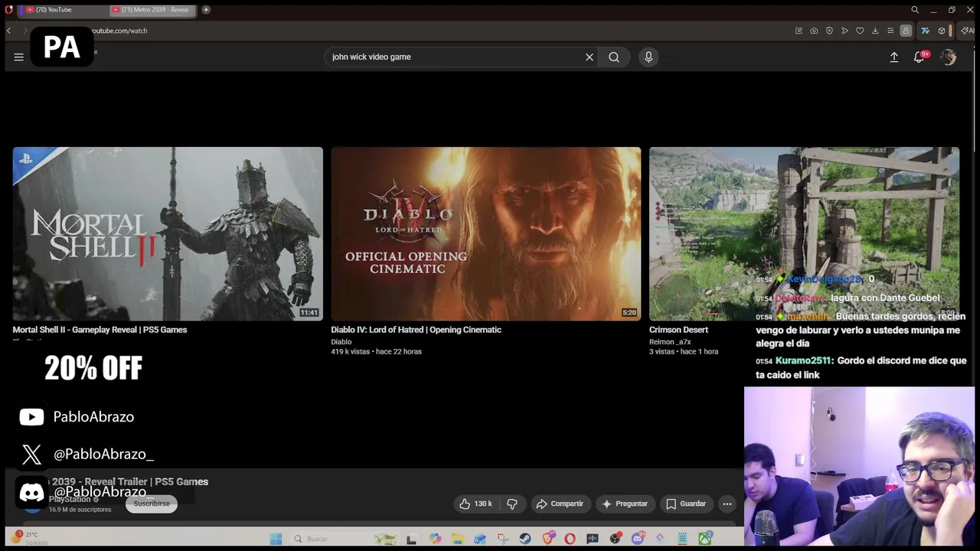980x551 pixels.
Task: Bookmark page with the heart icon
Action: (x=860, y=31)
